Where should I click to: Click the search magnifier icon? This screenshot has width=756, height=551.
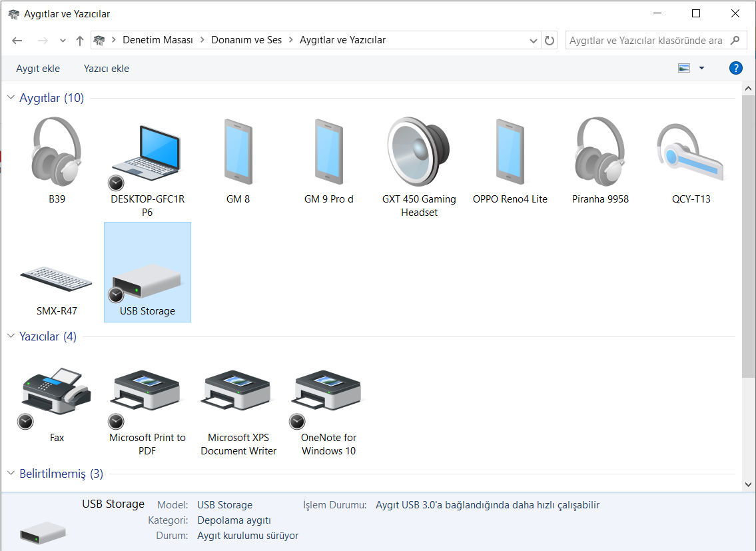coord(735,40)
